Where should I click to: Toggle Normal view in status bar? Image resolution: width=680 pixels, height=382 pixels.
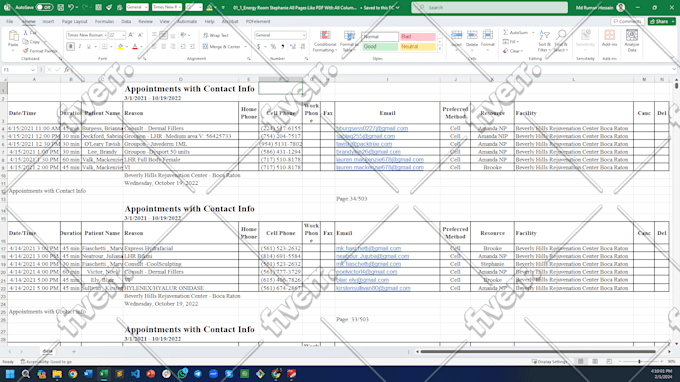coord(580,361)
